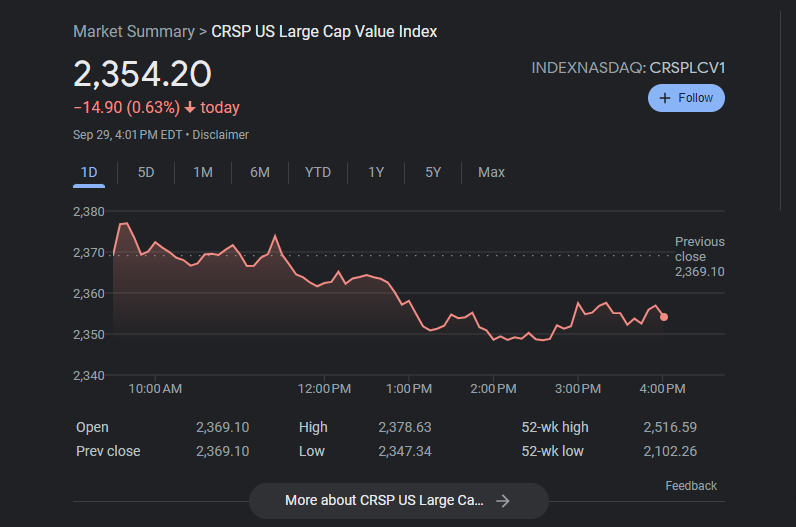Show the 6M chart range

tap(260, 173)
